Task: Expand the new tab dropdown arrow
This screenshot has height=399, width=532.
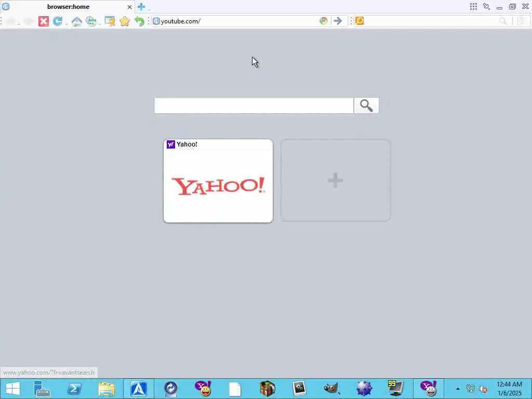Action: (x=149, y=8)
